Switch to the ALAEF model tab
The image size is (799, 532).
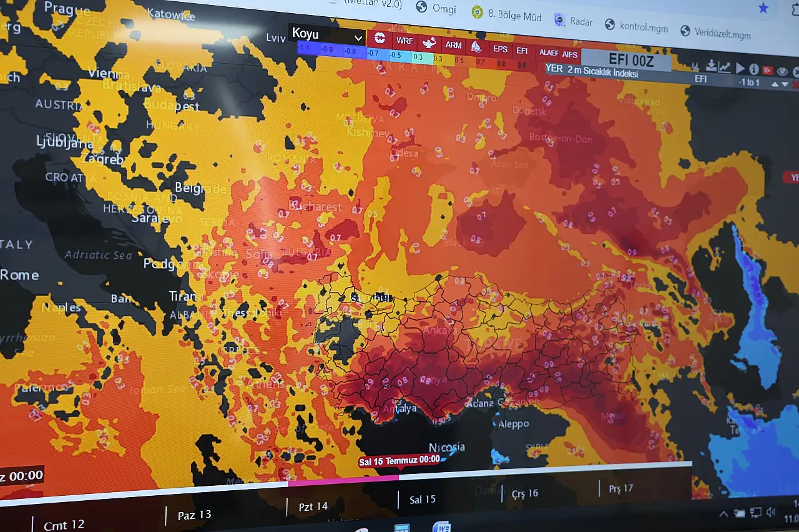click(x=548, y=53)
